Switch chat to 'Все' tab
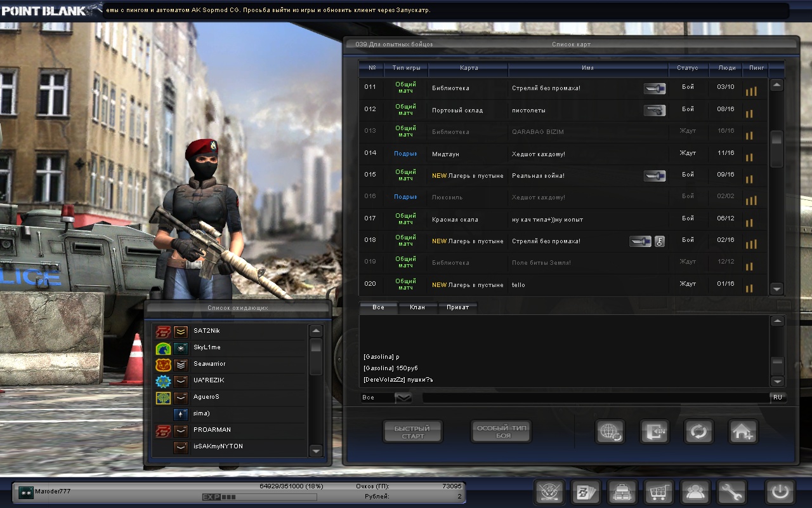The image size is (812, 508). [x=379, y=307]
